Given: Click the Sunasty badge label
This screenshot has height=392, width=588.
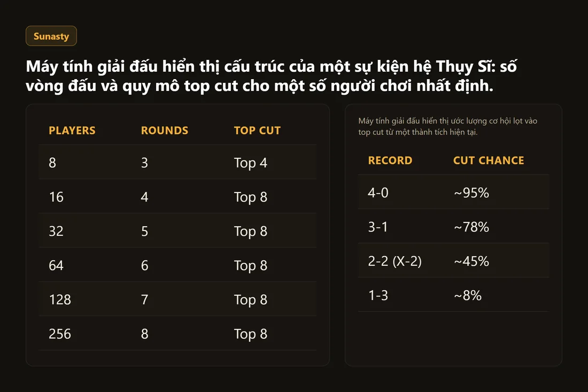Looking at the screenshot, I should pyautogui.click(x=51, y=36).
